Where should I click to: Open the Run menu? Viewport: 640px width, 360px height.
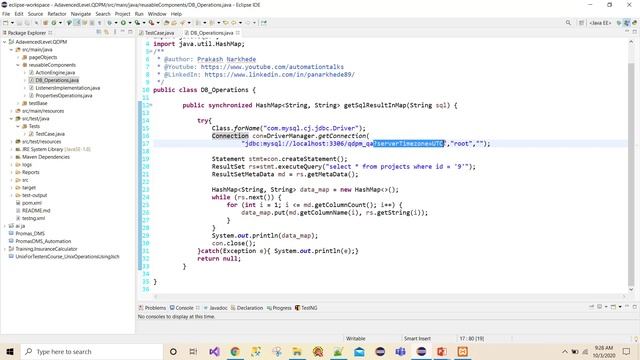click(139, 14)
